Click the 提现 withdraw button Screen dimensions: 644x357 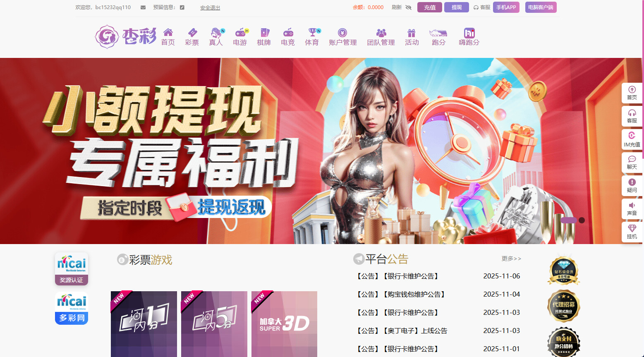(456, 7)
